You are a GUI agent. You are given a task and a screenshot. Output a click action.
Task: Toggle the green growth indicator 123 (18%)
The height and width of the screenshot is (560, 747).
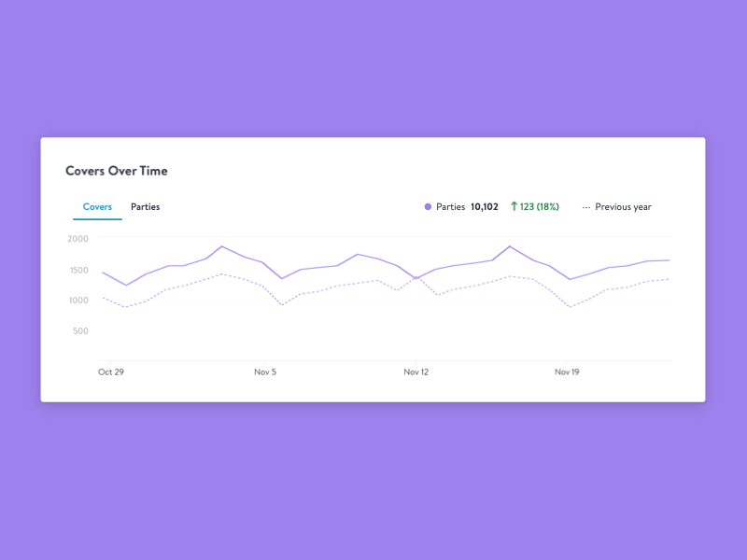click(x=538, y=206)
